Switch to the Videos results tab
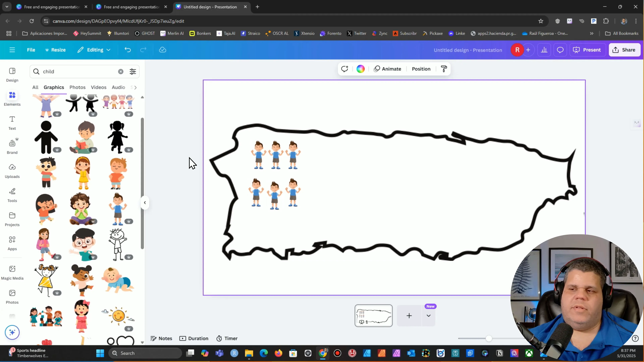The width and height of the screenshot is (644, 362). (x=98, y=87)
